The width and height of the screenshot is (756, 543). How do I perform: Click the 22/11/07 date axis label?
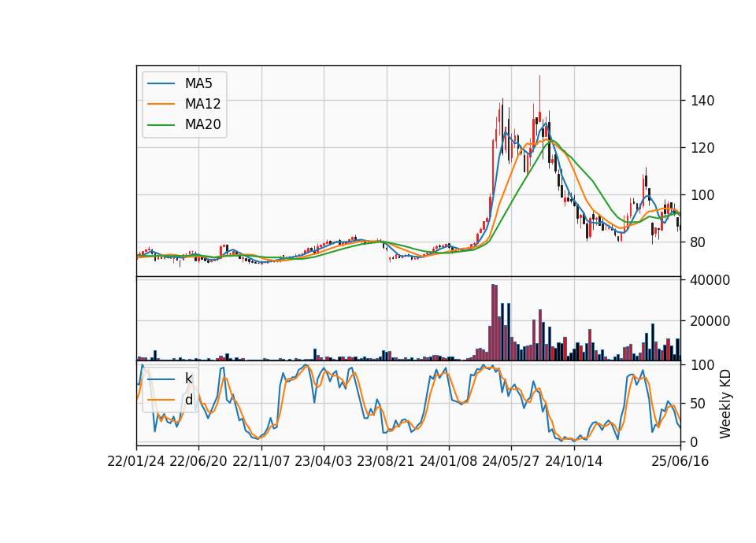[261, 461]
